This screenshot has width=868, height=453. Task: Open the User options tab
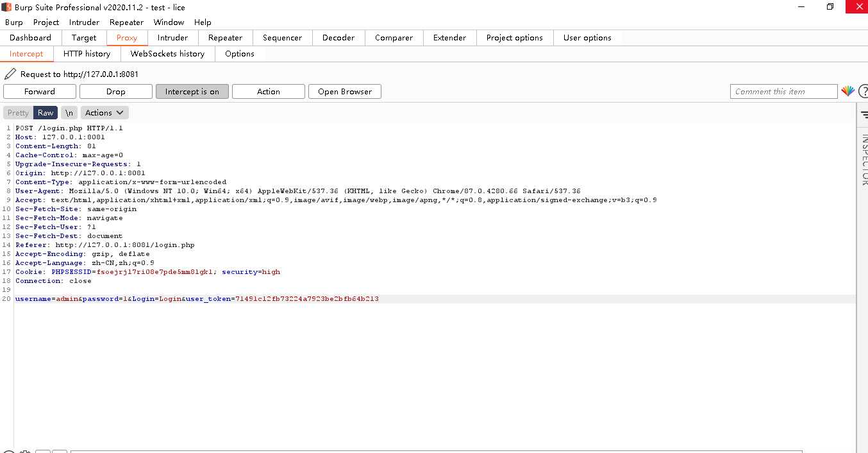tap(587, 38)
